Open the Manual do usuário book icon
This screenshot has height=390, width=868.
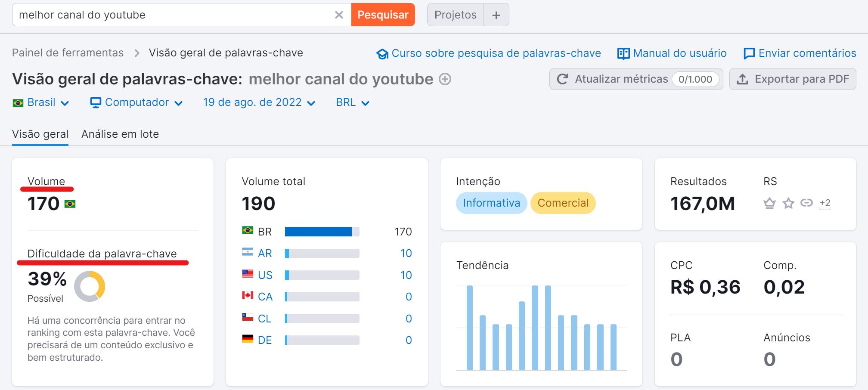point(623,53)
